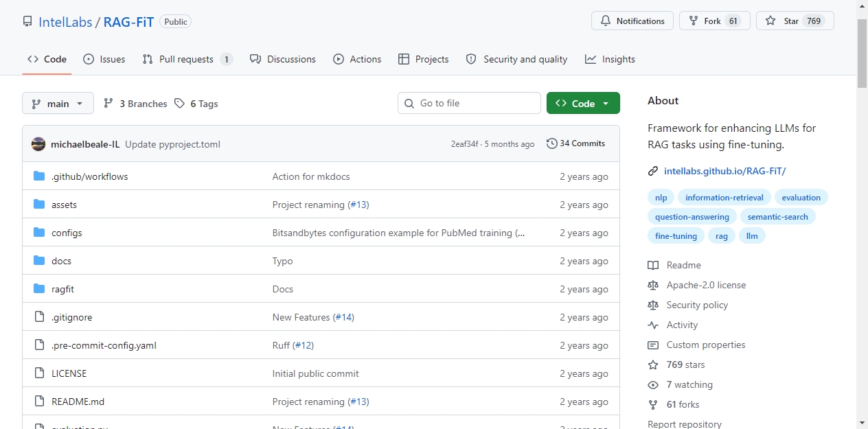Focus the Go to file search field

tap(469, 103)
